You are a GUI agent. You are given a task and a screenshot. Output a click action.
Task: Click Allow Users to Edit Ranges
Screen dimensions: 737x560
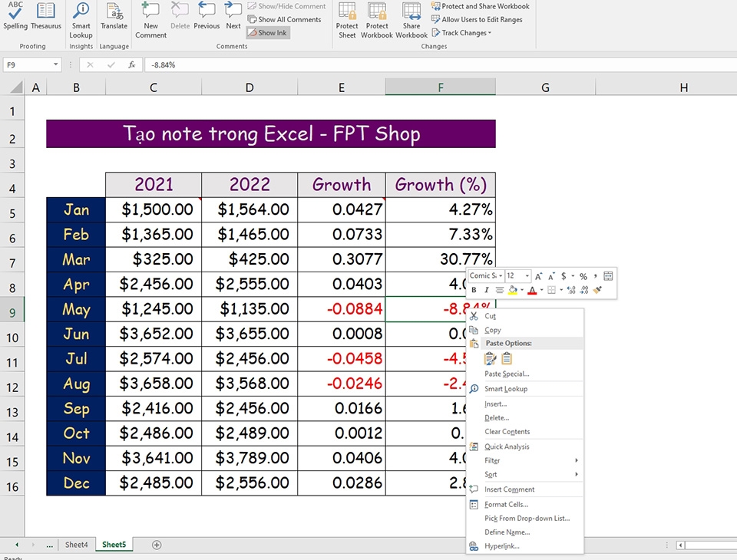pos(477,19)
